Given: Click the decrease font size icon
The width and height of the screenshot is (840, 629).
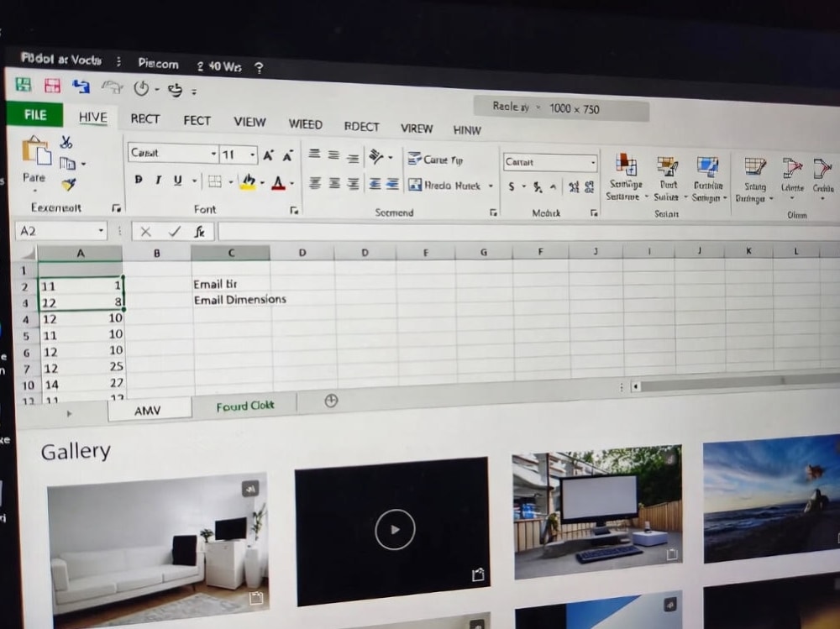Looking at the screenshot, I should 287,156.
